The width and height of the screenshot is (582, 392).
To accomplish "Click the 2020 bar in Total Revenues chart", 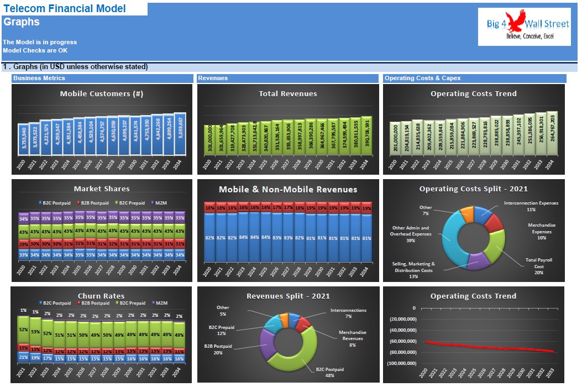I will (x=209, y=139).
